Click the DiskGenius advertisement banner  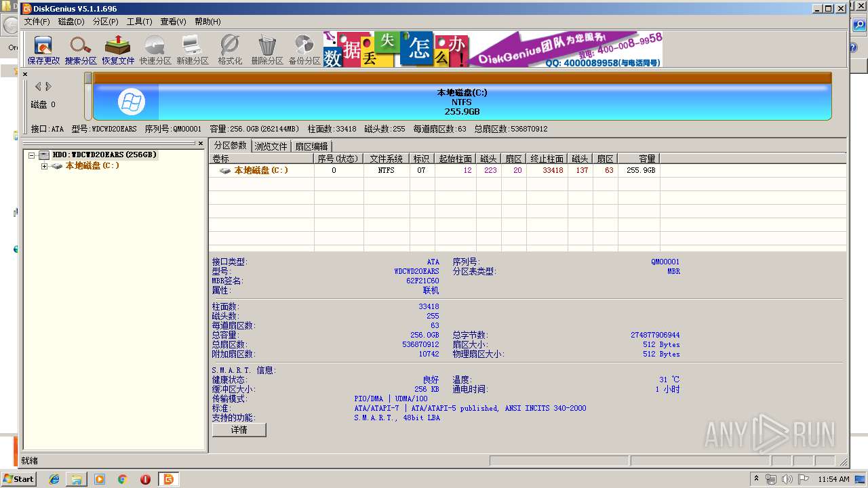pos(492,49)
